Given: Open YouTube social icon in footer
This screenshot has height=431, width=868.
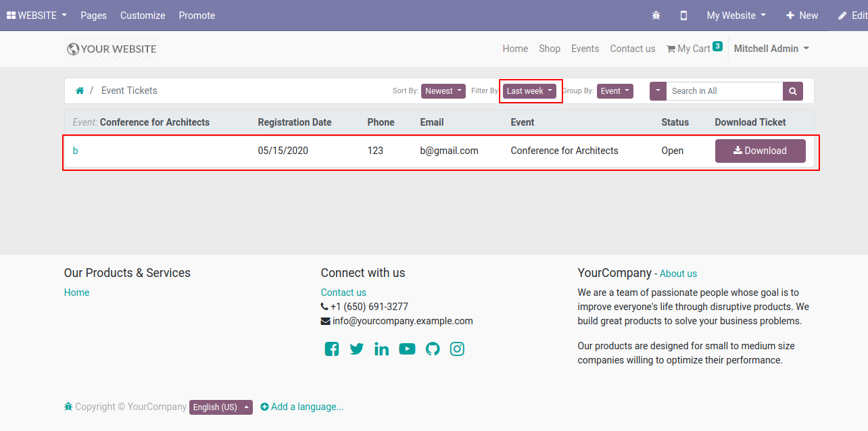Looking at the screenshot, I should (x=407, y=349).
